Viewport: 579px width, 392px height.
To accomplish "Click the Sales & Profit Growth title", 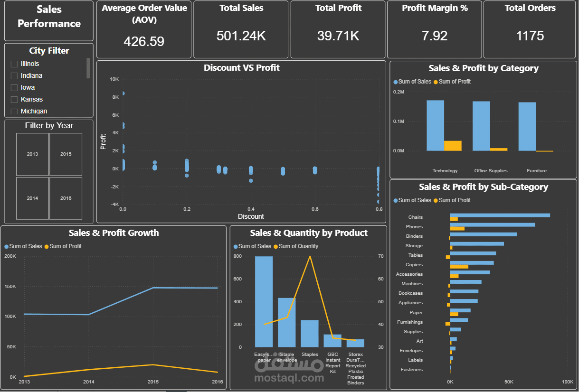I will point(114,233).
